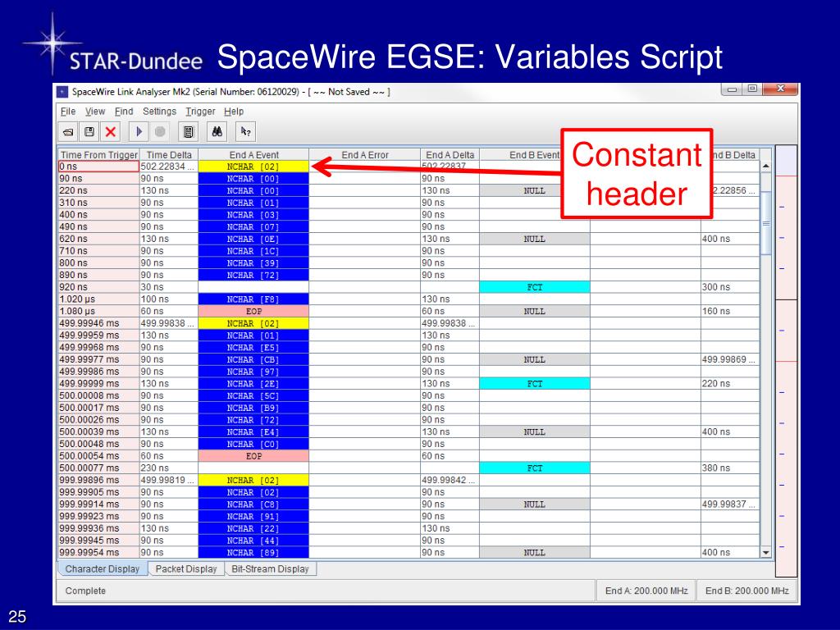Click the End A Event column header
Viewport: 840px width, 630px height.
pos(253,155)
